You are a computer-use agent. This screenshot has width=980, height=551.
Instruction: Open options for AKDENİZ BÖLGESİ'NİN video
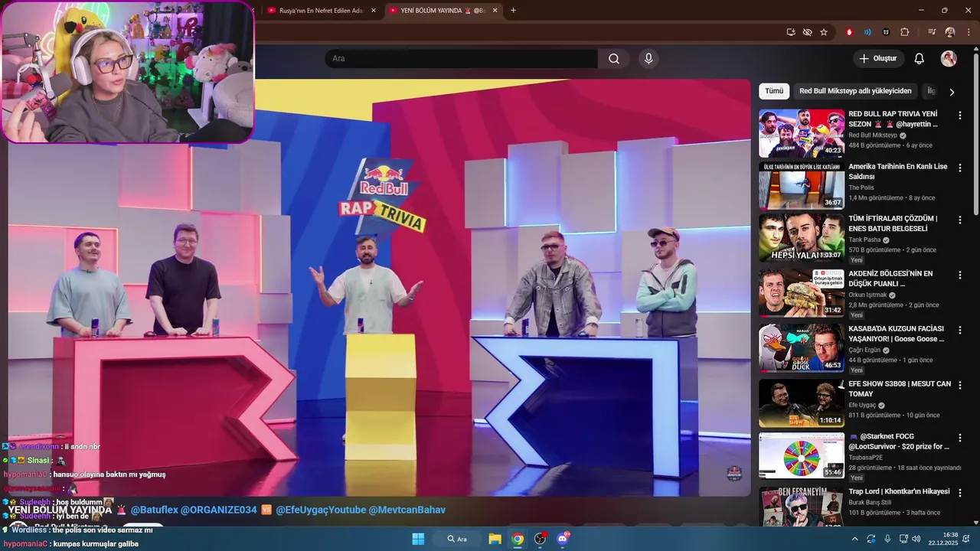960,275
